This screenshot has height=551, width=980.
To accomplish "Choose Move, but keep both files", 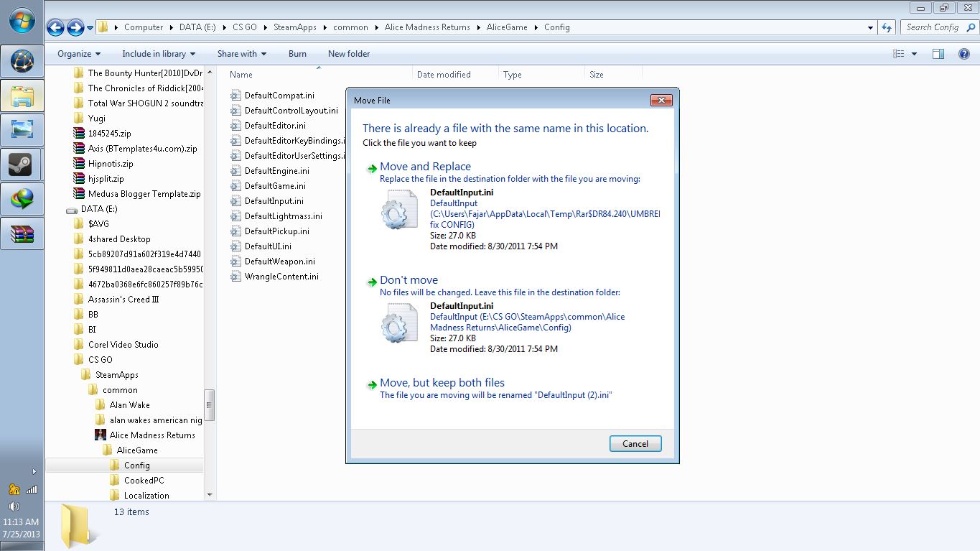I will point(442,383).
